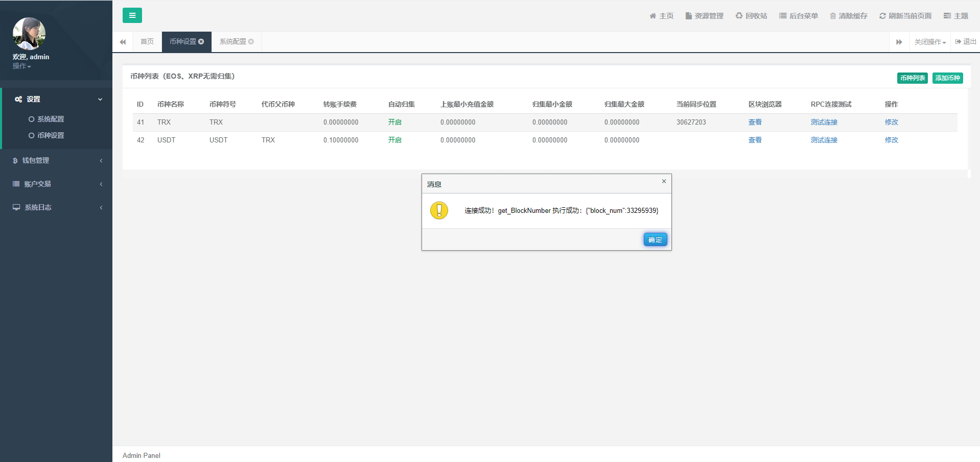Click the Admin Panel footer text
980x462 pixels.
142,455
